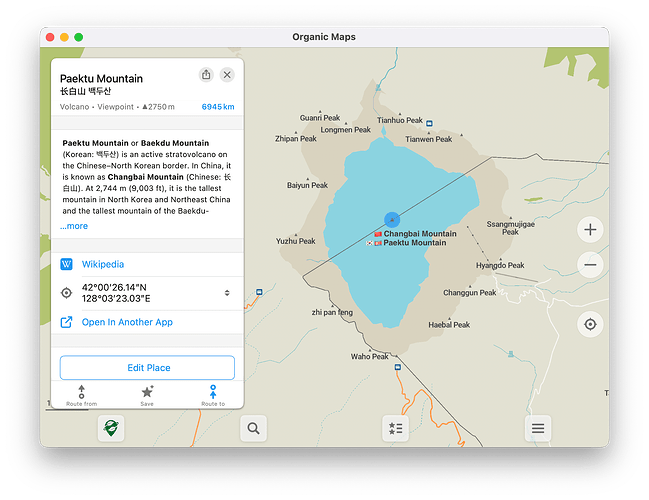Screen dimensions: 649x500
Task: Select Tianwen Peak on the map
Action: (429, 139)
